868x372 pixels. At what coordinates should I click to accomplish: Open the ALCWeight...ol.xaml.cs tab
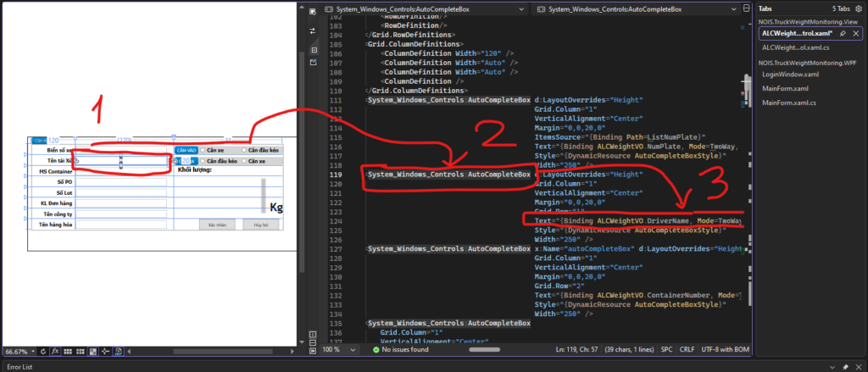pyautogui.click(x=796, y=47)
